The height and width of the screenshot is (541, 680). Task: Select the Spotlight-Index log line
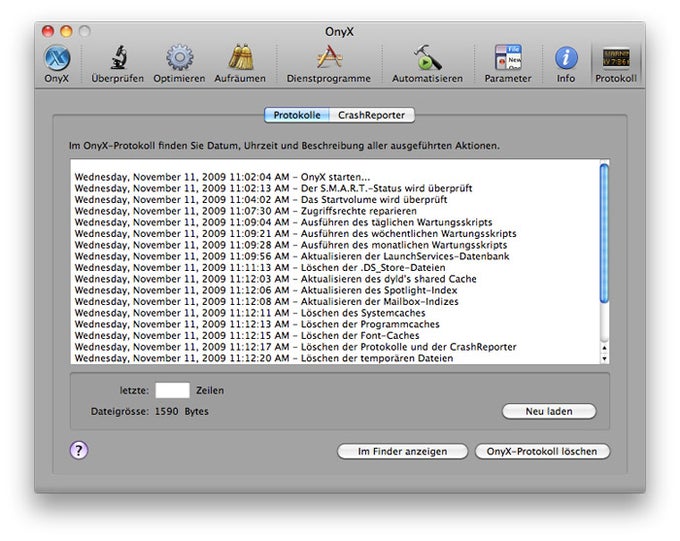pos(266,290)
